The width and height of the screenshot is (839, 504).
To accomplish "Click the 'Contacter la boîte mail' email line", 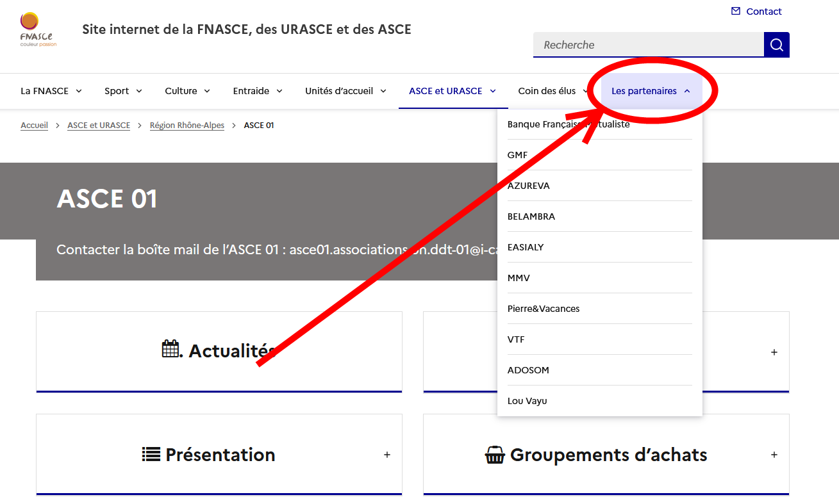I will (x=277, y=250).
